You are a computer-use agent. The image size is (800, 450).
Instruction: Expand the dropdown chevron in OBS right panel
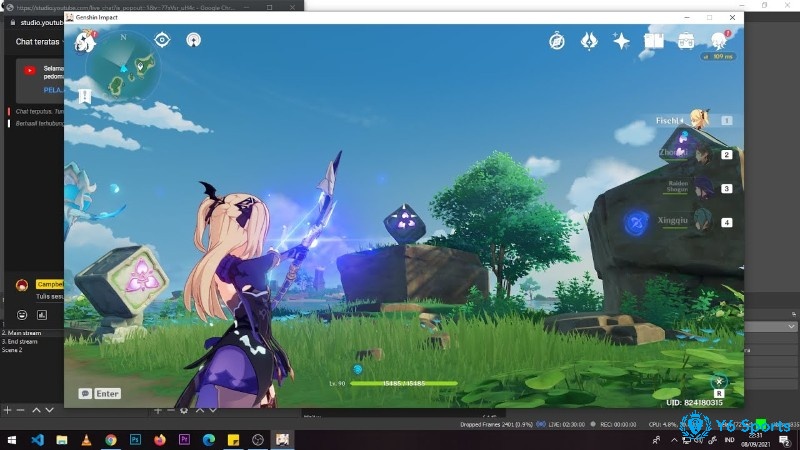(791, 326)
